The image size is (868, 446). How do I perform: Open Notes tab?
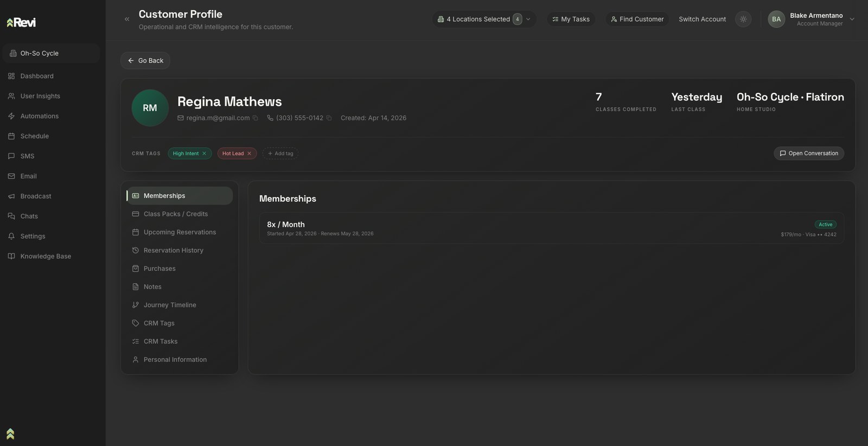(x=180, y=287)
